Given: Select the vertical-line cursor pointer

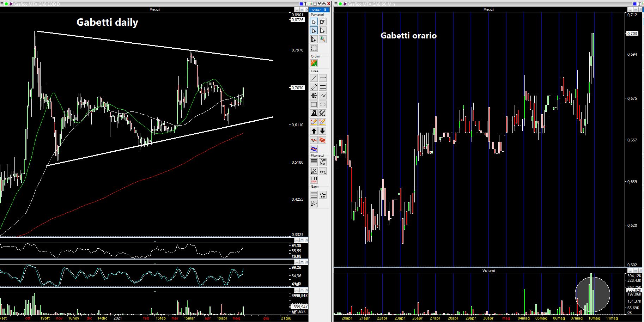Looking at the screenshot, I should tap(323, 31).
